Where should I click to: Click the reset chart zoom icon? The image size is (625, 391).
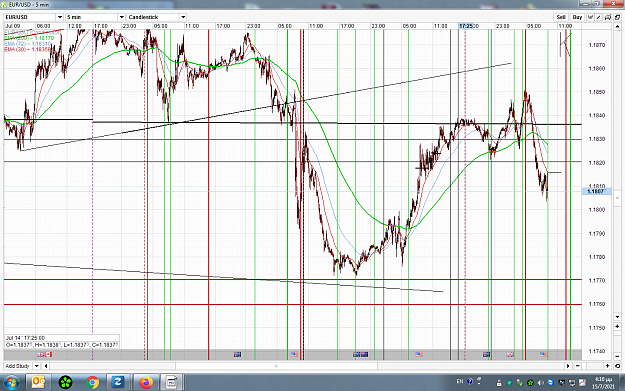pyautogui.click(x=617, y=366)
